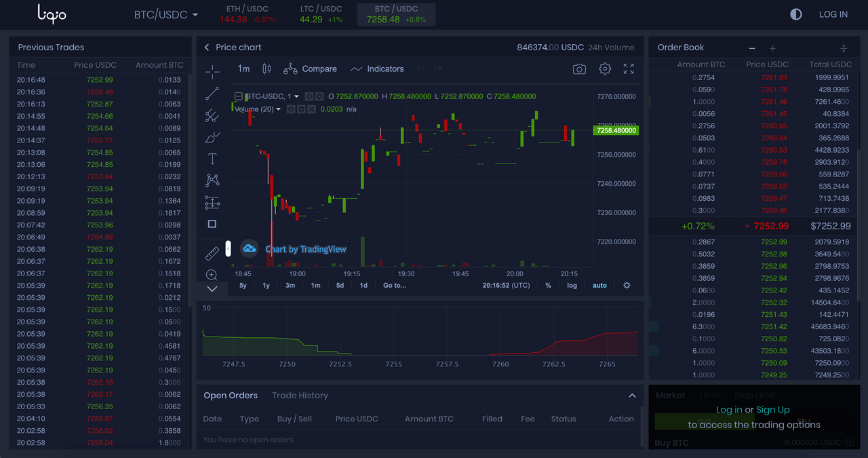The width and height of the screenshot is (868, 458).
Task: Select the LTC / USDC ticker
Action: click(x=321, y=14)
